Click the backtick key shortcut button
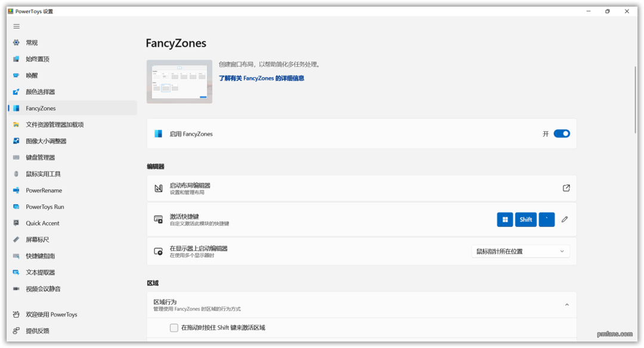This screenshot has height=348, width=644. coord(547,219)
